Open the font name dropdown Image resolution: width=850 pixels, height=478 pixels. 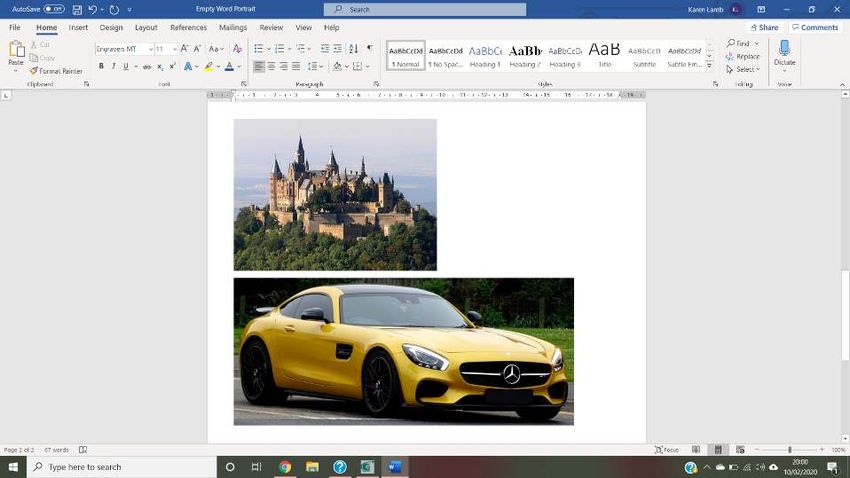(x=150, y=49)
